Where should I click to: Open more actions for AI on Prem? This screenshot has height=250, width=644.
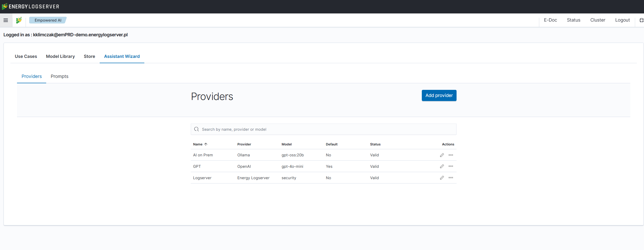coord(451,155)
